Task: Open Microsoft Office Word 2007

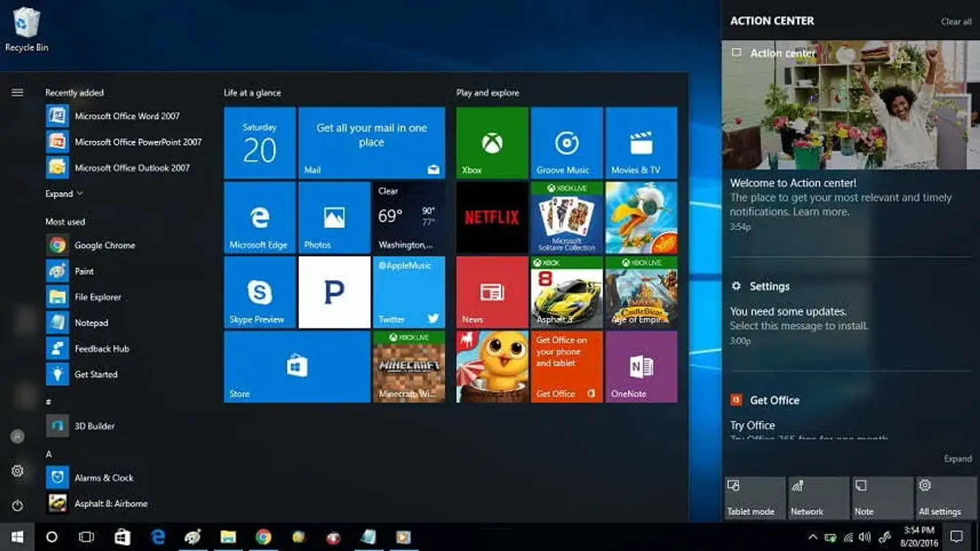Action: 125,116
